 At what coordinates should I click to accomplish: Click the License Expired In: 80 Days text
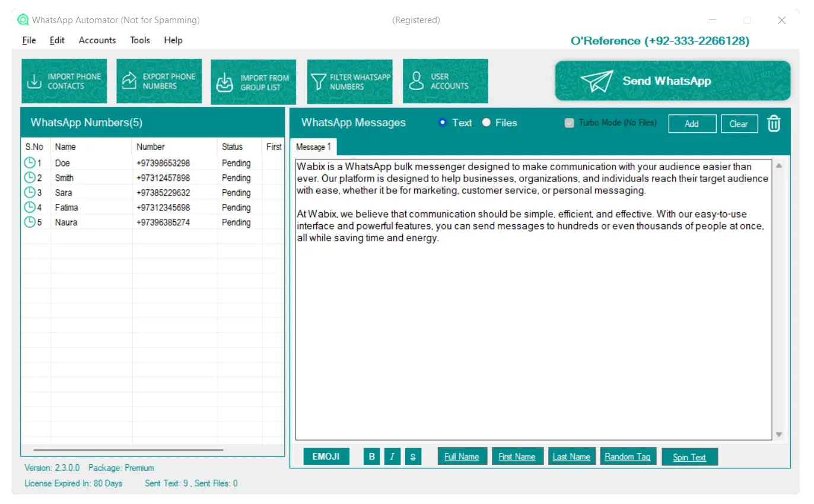(74, 483)
